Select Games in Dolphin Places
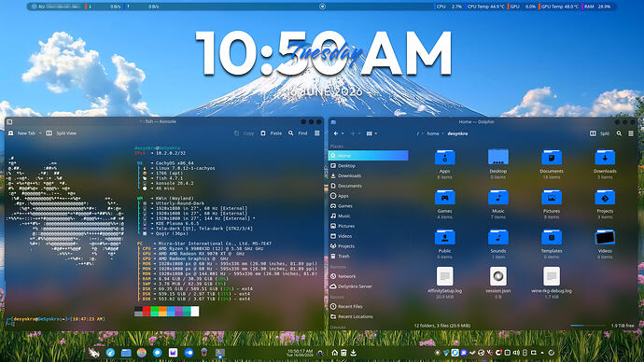This screenshot has width=644, height=362. pos(369,206)
